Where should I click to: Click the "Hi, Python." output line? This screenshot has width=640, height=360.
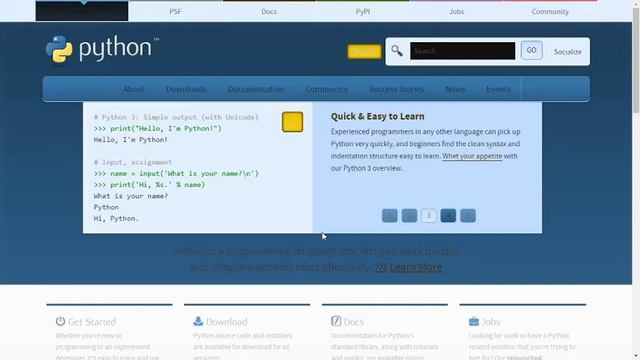[116, 219]
